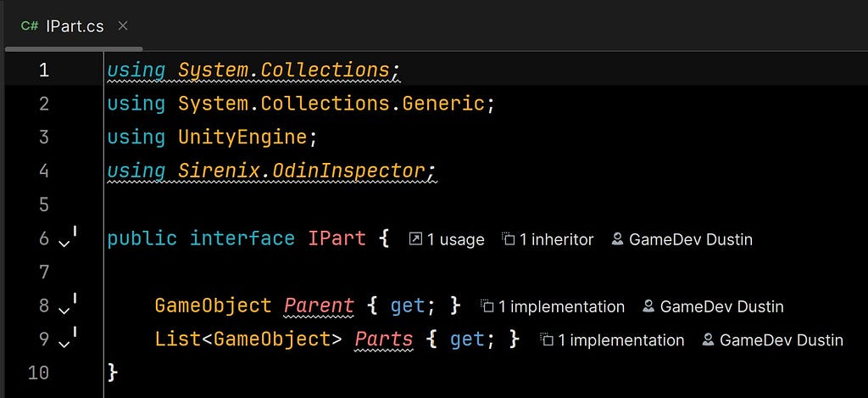Click the C# file icon on the tab
This screenshot has height=398, width=868.
click(x=30, y=26)
